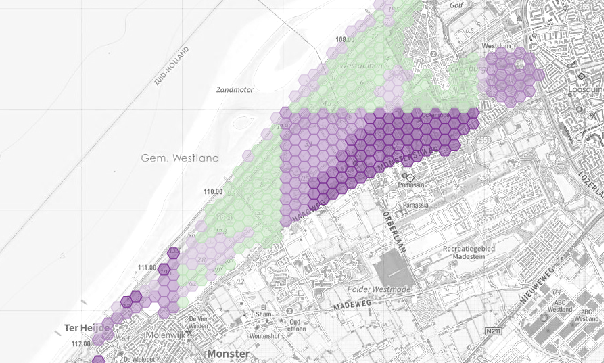
Task: Select the Zandmotor label on the coast
Action: point(235,90)
